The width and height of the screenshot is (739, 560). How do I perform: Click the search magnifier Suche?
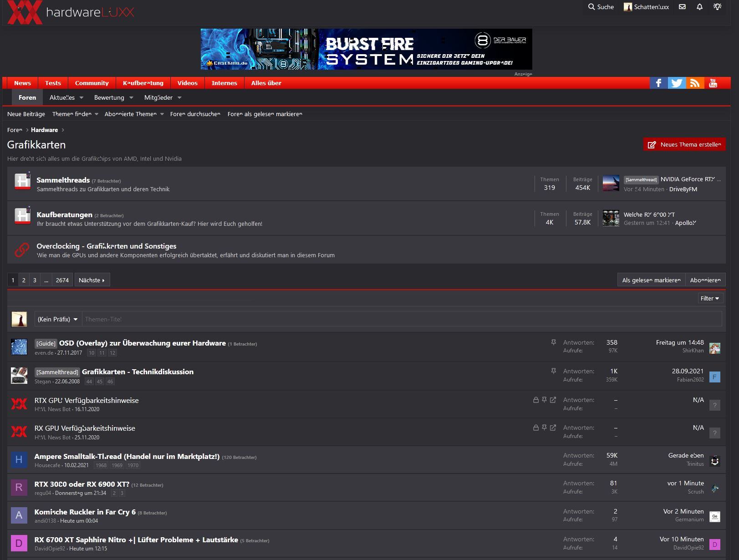601,7
